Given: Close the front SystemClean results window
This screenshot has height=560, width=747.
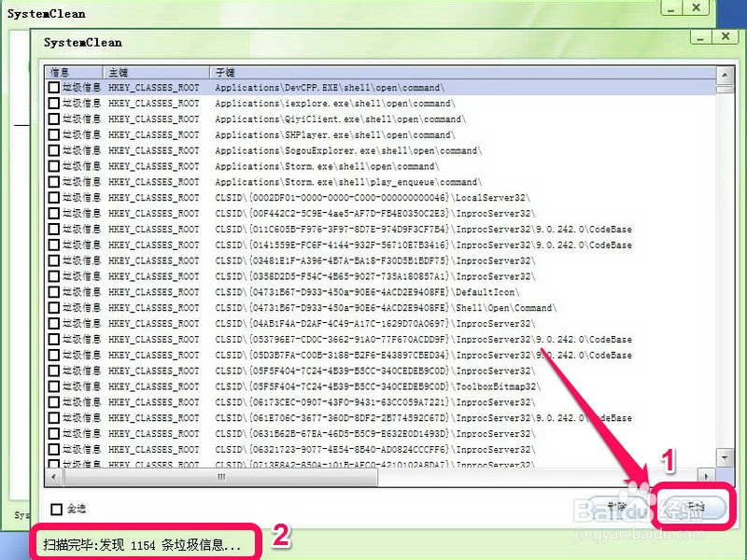Looking at the screenshot, I should pos(726,37).
